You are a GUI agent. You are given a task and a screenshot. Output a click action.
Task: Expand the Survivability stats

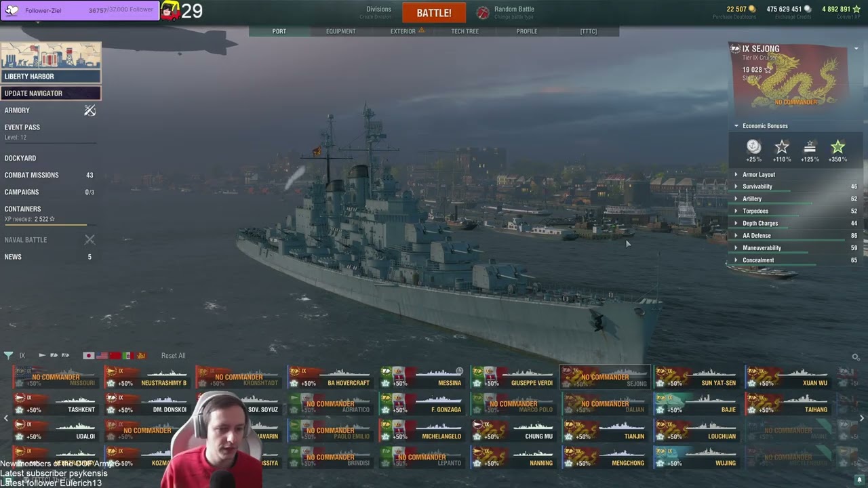pos(795,187)
